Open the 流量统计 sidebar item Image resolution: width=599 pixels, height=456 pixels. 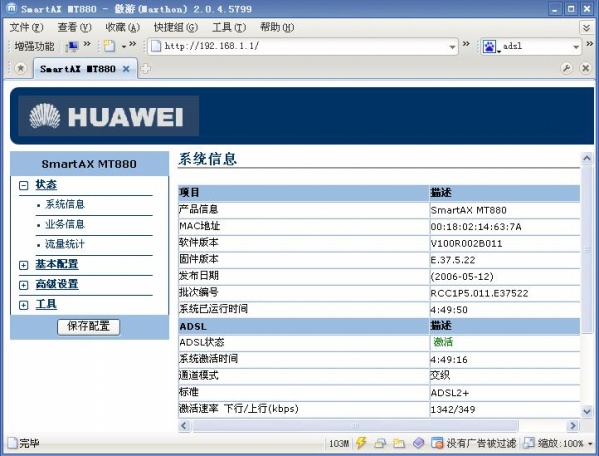tap(65, 244)
